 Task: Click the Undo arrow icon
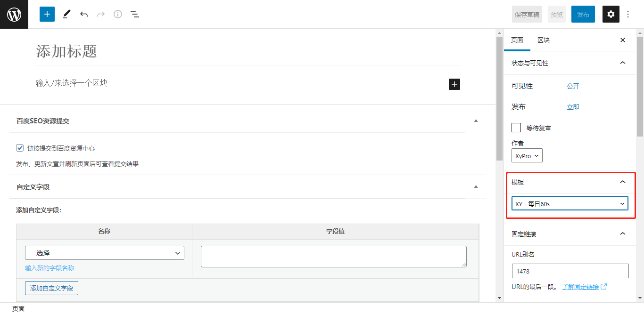84,14
